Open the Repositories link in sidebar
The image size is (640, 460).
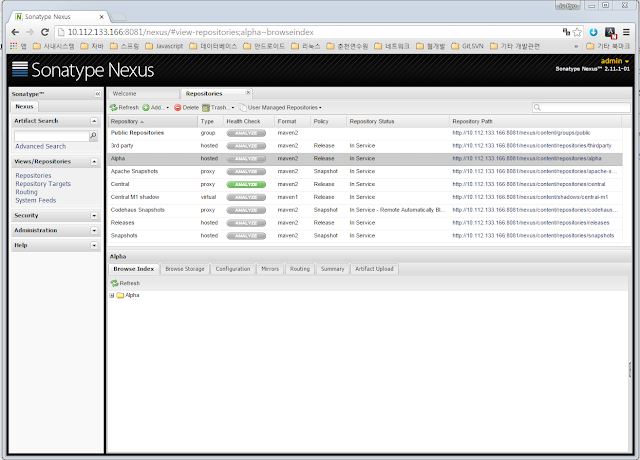click(x=33, y=176)
